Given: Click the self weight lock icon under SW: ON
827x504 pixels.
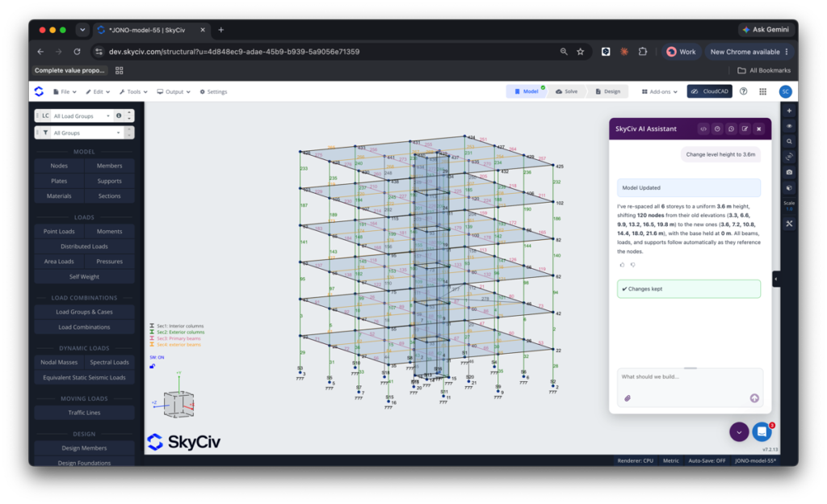Looking at the screenshot, I should pos(153,366).
